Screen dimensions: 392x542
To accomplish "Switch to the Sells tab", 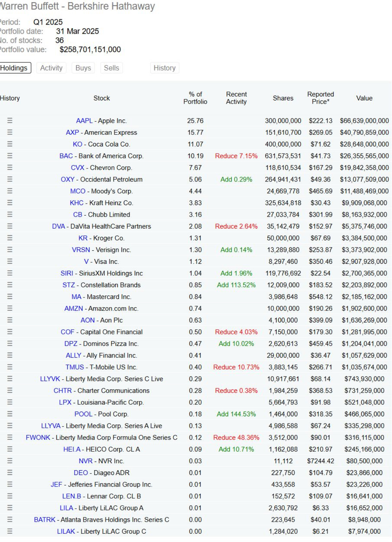I will coord(111,68).
